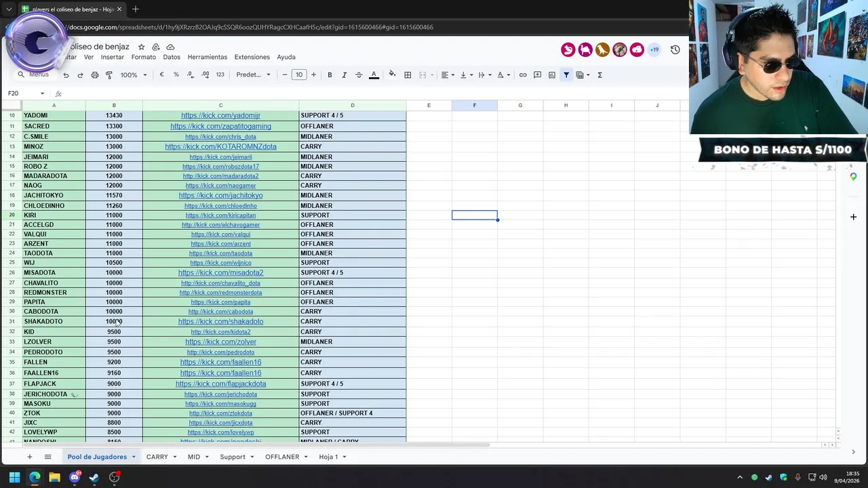
Task: Toggle italic formatting
Action: coord(344,75)
